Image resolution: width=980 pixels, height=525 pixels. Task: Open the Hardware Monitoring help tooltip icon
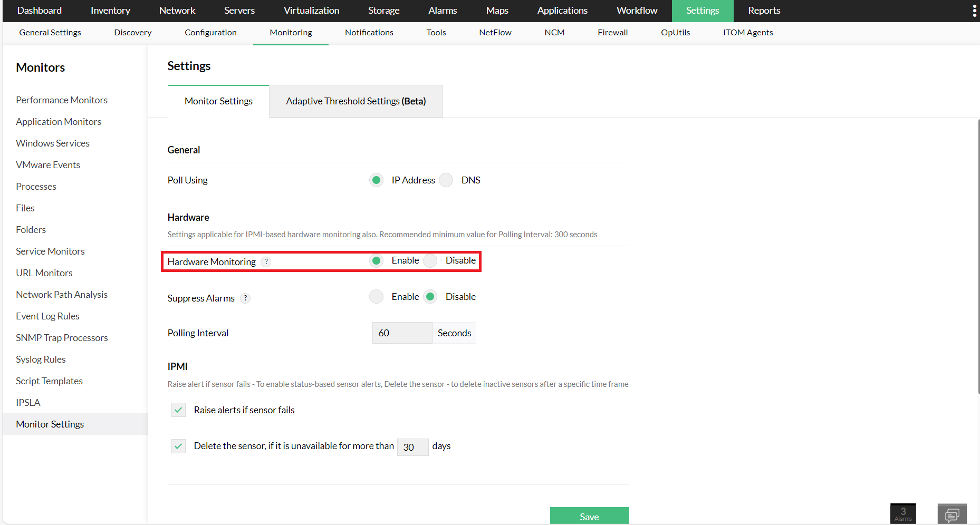click(266, 262)
